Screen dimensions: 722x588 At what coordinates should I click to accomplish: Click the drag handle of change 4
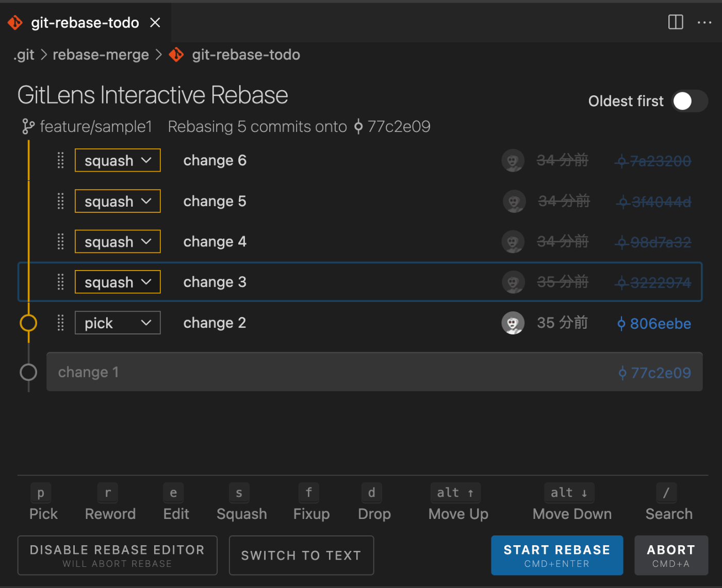(60, 241)
